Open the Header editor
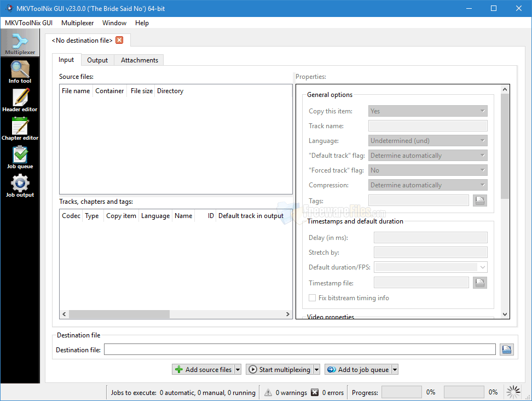The width and height of the screenshot is (532, 401). [x=20, y=100]
